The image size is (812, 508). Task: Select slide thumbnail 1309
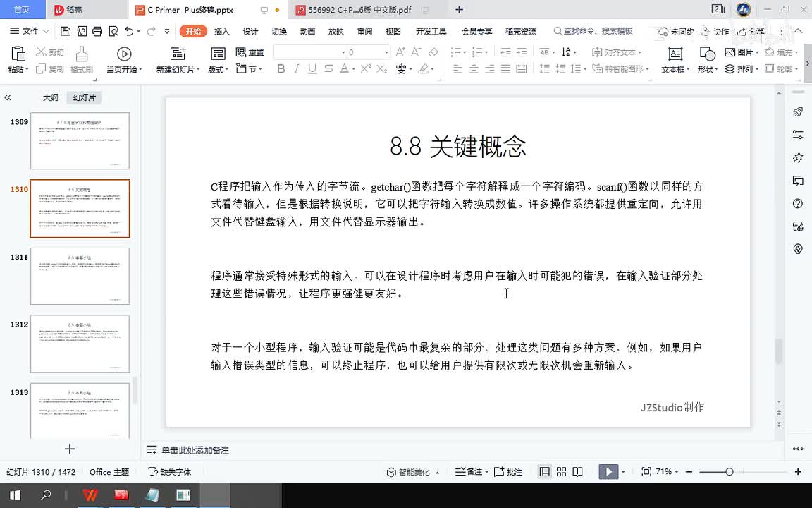(80, 140)
